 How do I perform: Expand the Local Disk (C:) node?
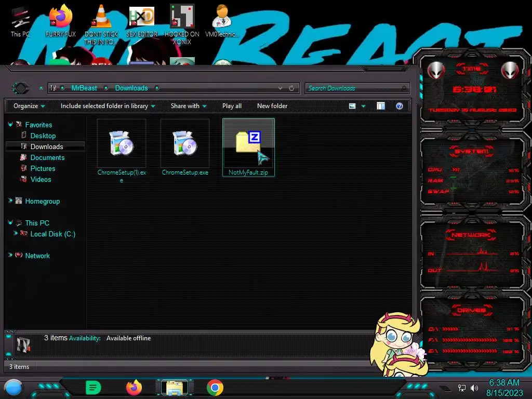[15, 233]
